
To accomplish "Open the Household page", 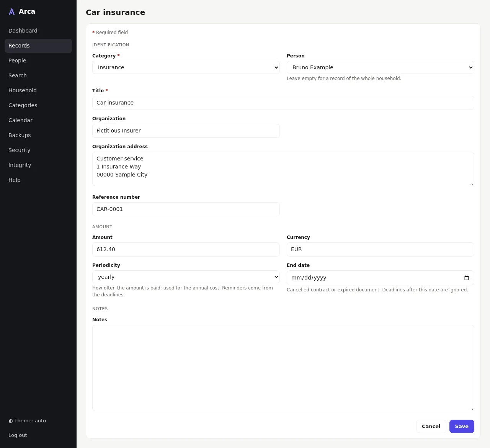I will coord(38,90).
